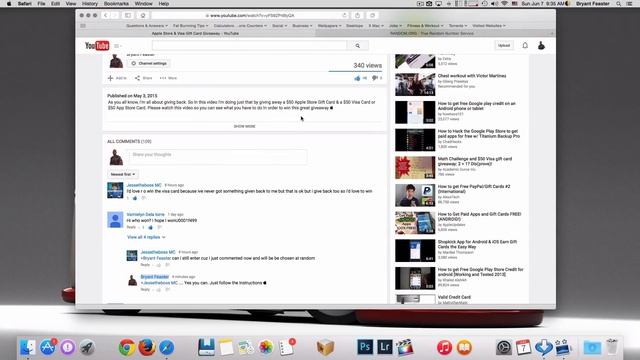This screenshot has height=360, width=640.
Task: Click the Share your thoughts comment box
Action: click(217, 157)
